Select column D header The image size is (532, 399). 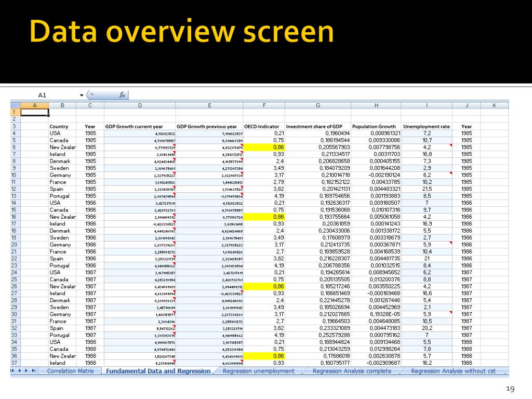140,105
